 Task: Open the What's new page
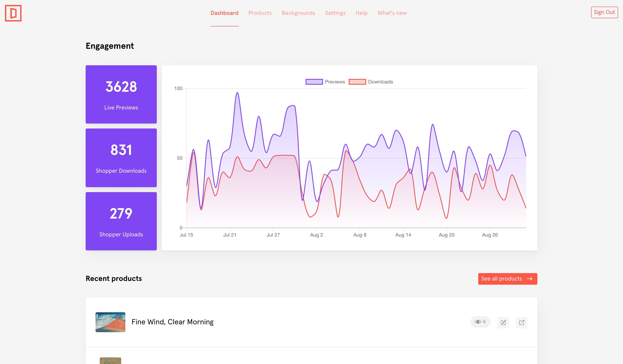[x=392, y=13]
